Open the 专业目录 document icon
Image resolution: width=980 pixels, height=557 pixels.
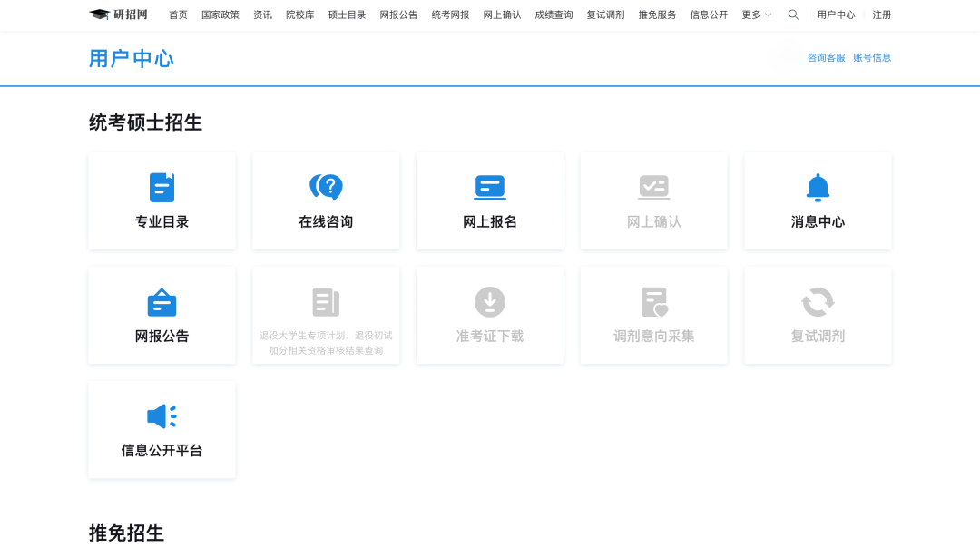(162, 188)
